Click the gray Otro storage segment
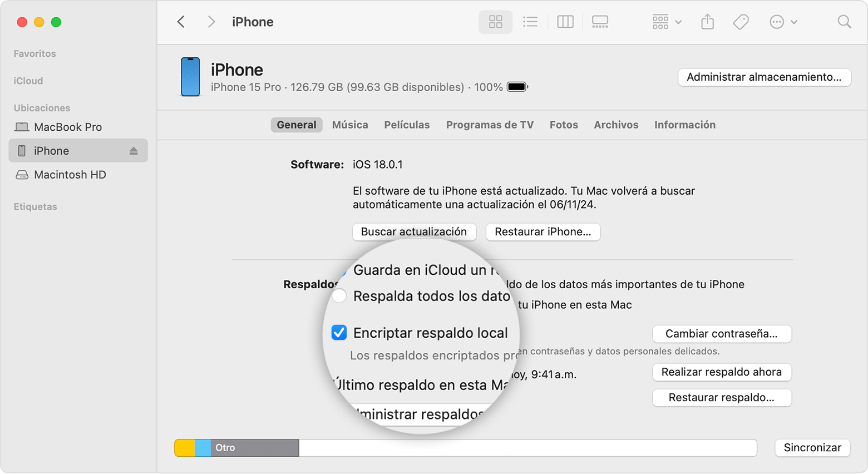868x474 pixels. coord(255,448)
